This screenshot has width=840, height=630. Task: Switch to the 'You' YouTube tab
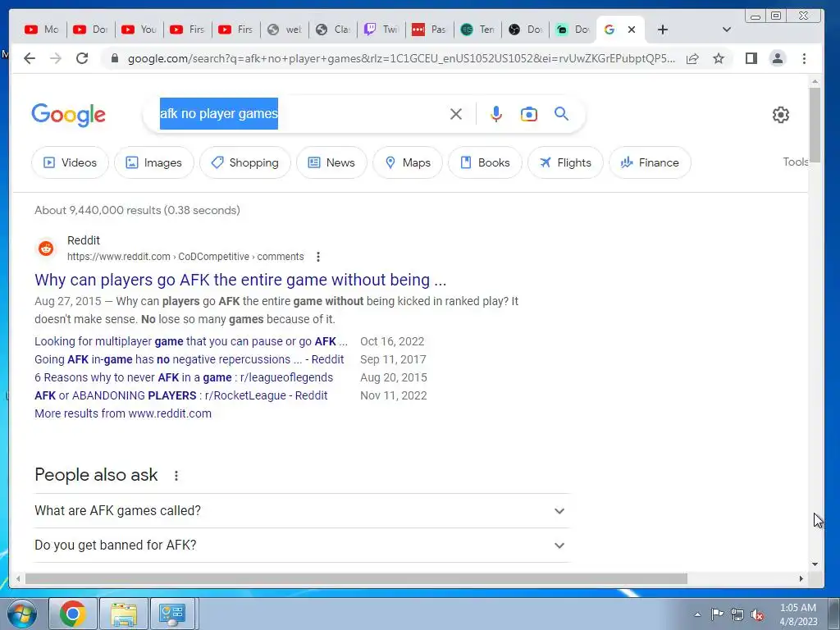pyautogui.click(x=139, y=30)
